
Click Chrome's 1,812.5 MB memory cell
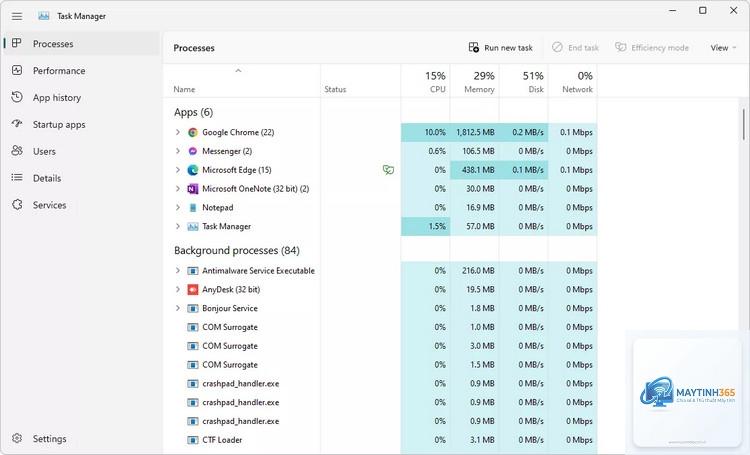(474, 133)
